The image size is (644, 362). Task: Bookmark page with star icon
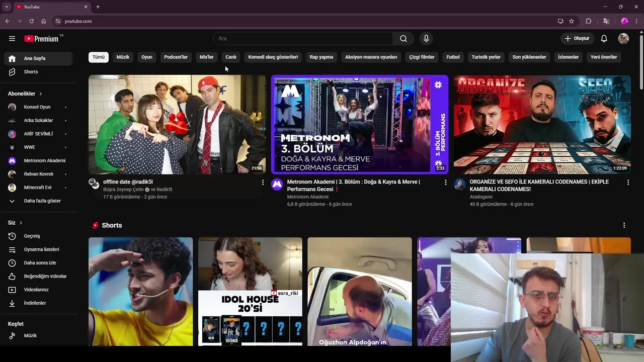pyautogui.click(x=572, y=21)
